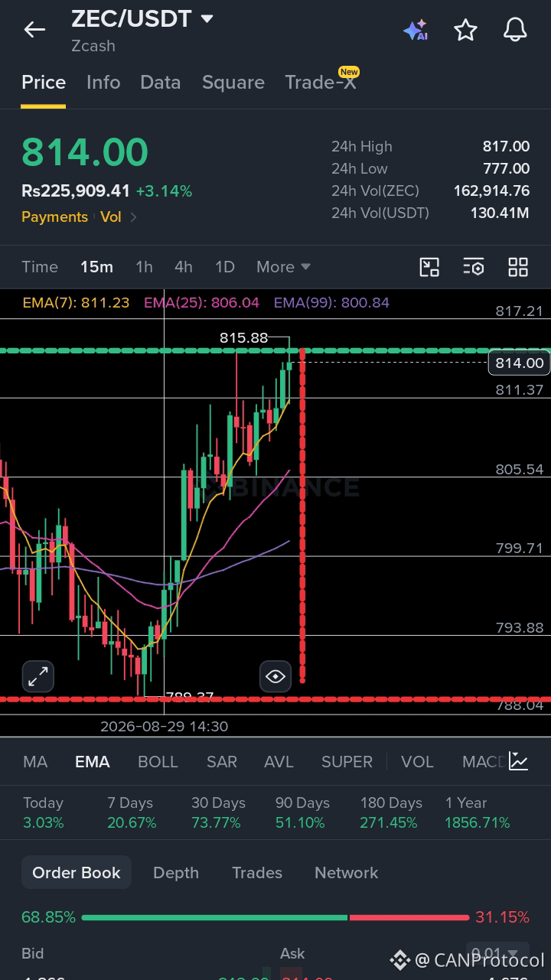Enable the SAR indicator
The height and width of the screenshot is (980, 551).
click(x=222, y=762)
